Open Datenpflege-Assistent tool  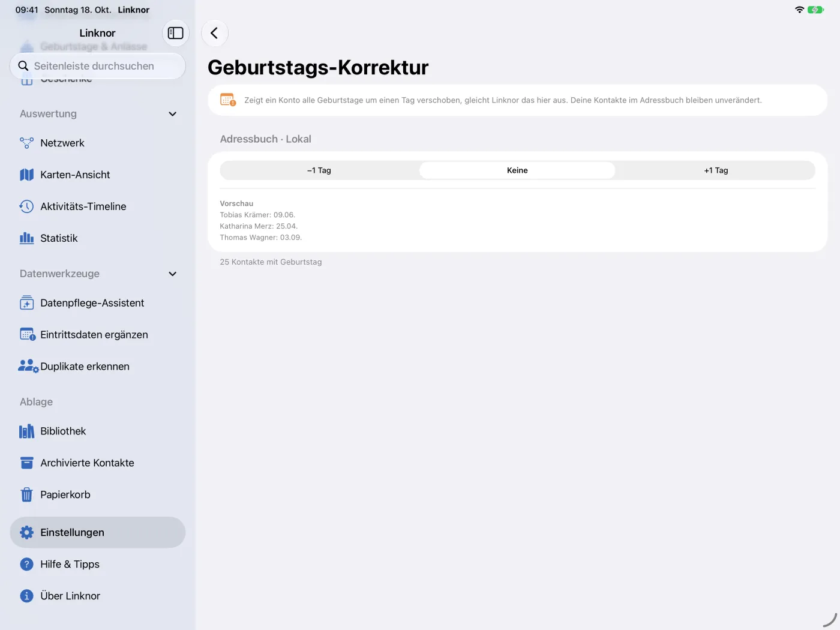click(98, 303)
